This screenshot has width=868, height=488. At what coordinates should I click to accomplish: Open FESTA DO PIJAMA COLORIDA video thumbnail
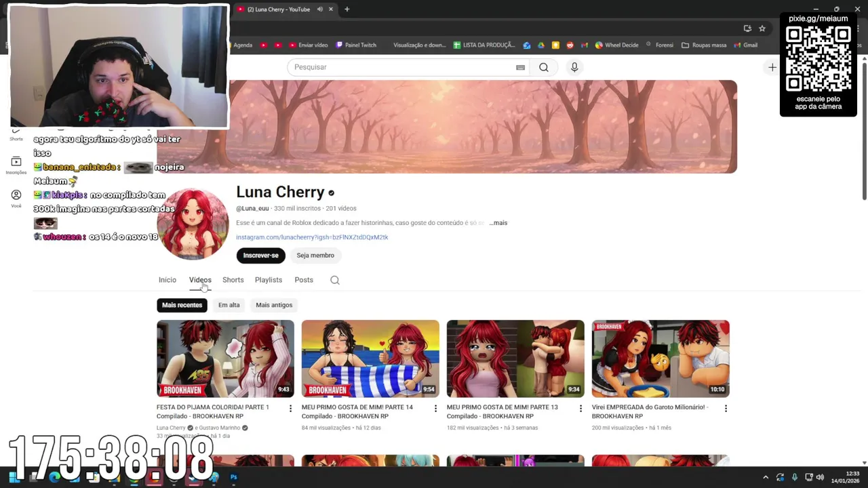225,359
